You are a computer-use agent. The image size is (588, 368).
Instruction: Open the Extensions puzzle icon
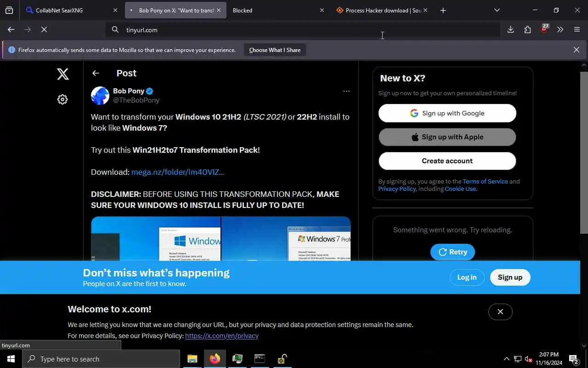(x=527, y=29)
